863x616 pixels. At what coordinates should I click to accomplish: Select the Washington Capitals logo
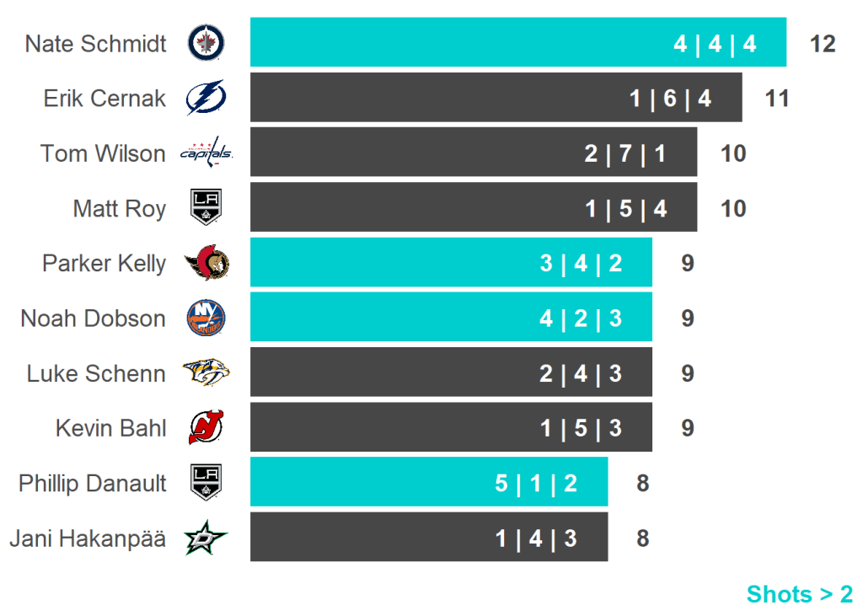click(206, 153)
